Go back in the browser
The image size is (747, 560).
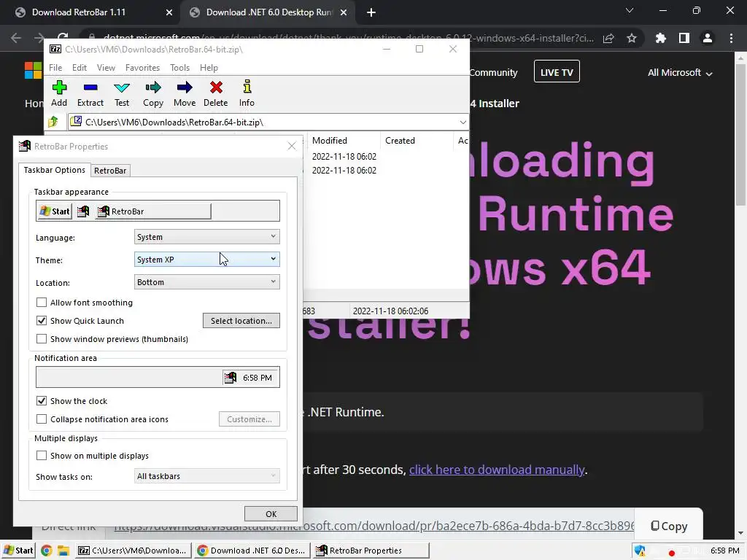(x=16, y=38)
